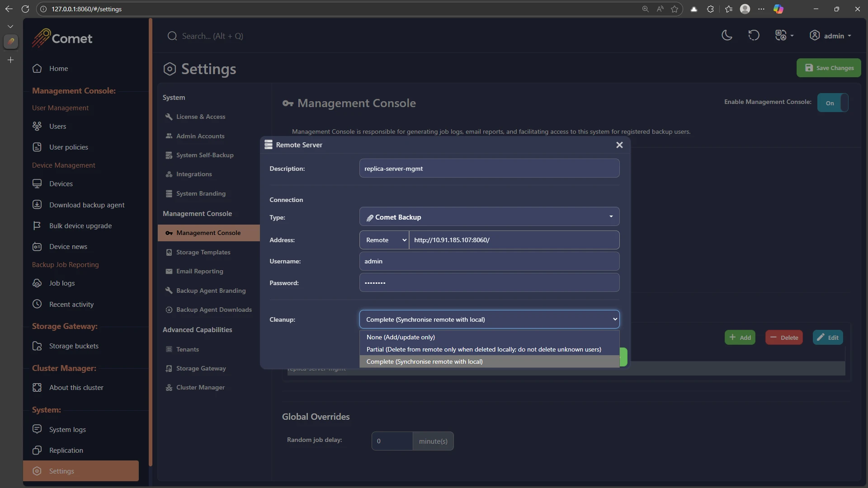Open Users in the sidebar

click(57, 126)
